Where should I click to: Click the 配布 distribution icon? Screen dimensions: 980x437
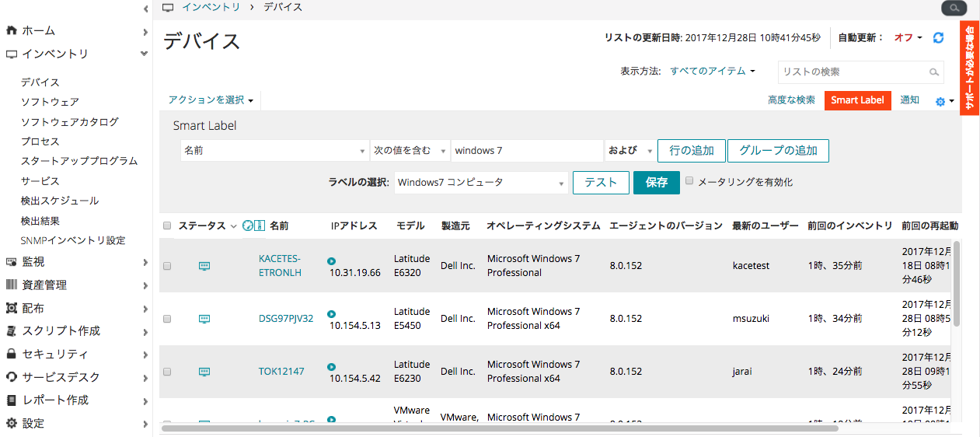tap(11, 309)
